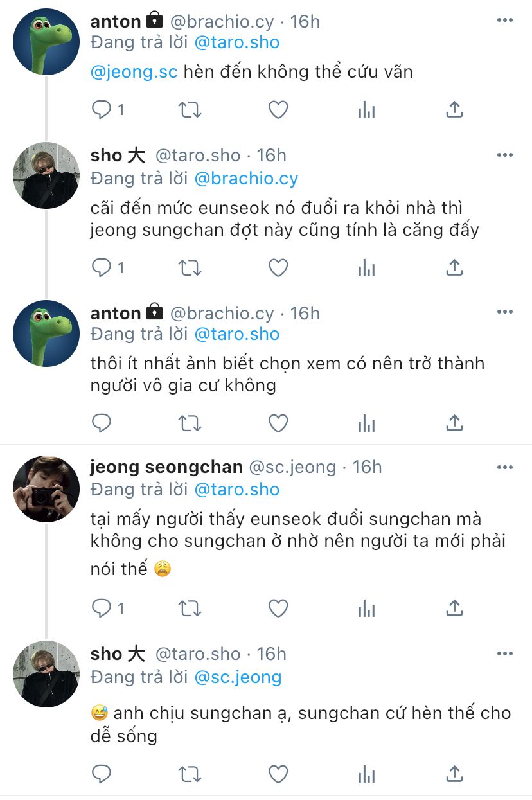
Task: Like jeong seongchan's tweet
Action: point(278,608)
